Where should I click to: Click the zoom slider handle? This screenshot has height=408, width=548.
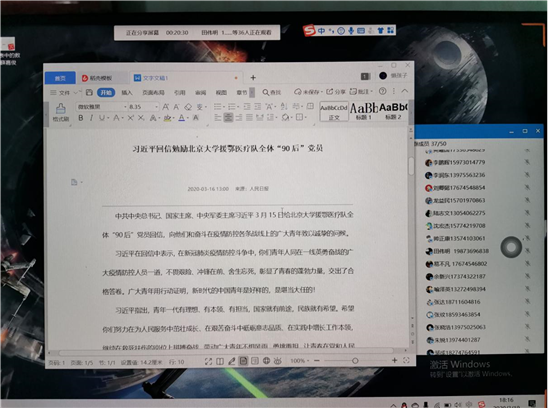click(355, 360)
